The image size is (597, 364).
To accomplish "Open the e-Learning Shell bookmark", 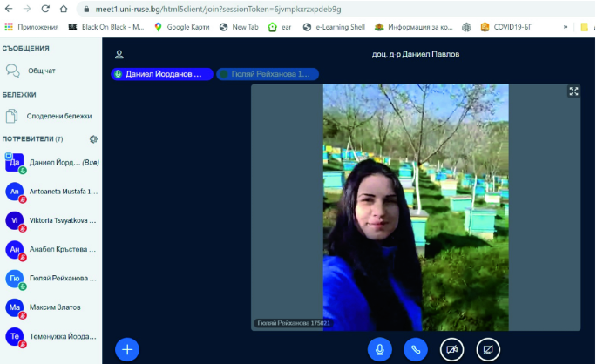I will pos(333,27).
